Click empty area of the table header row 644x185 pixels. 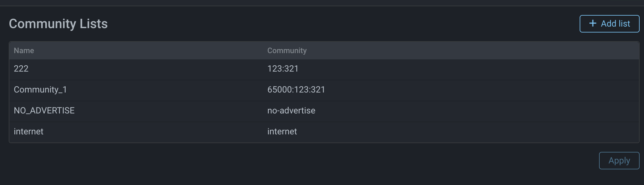[x=468, y=51]
